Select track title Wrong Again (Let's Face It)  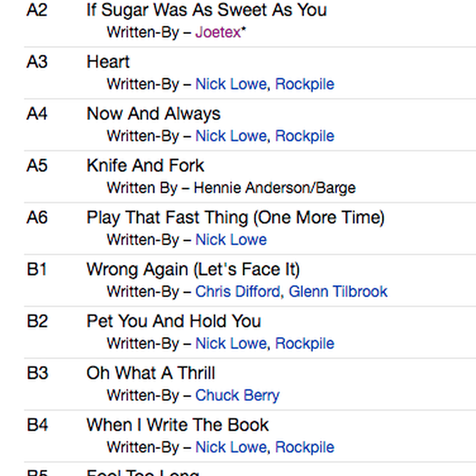tap(194, 270)
